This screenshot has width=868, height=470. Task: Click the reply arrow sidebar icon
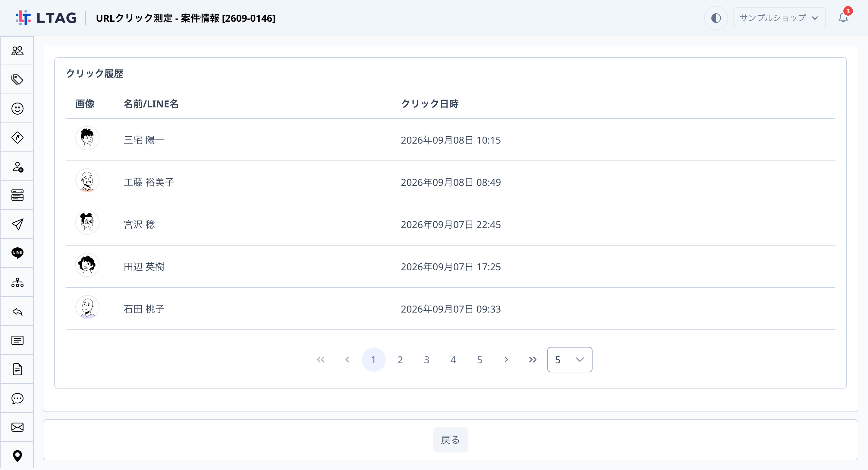[x=17, y=312]
